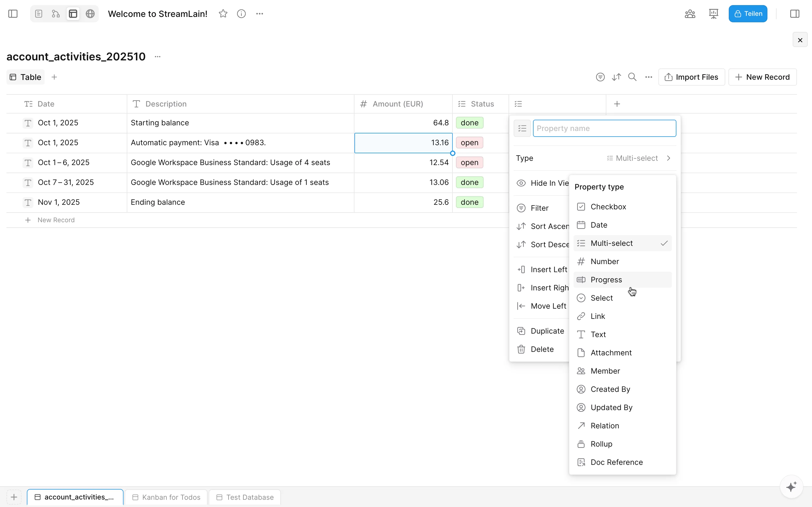Select the Table view tab

coord(26,77)
